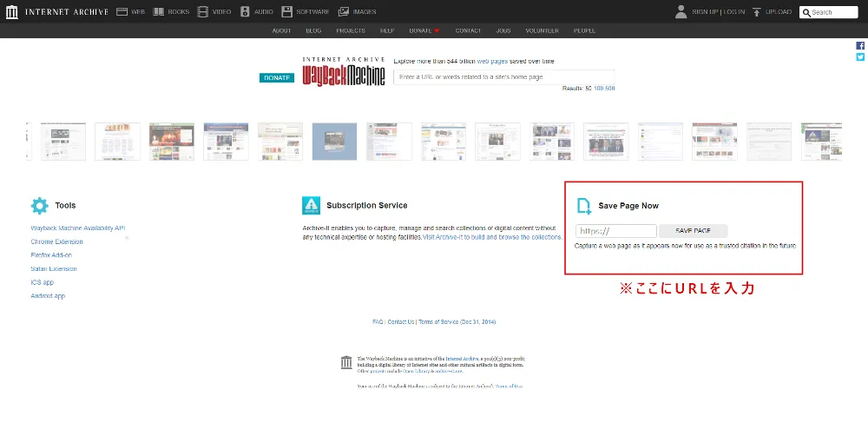Click the SAVE PAGE button
The height and width of the screenshot is (423, 868).
[693, 231]
